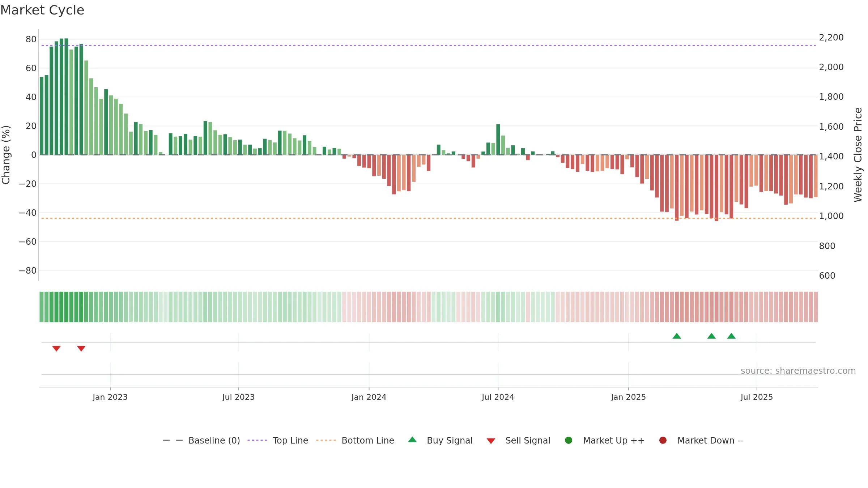Viewport: 868px width, 488px height.
Task: Click the Jan 2023 axis label
Action: point(110,397)
